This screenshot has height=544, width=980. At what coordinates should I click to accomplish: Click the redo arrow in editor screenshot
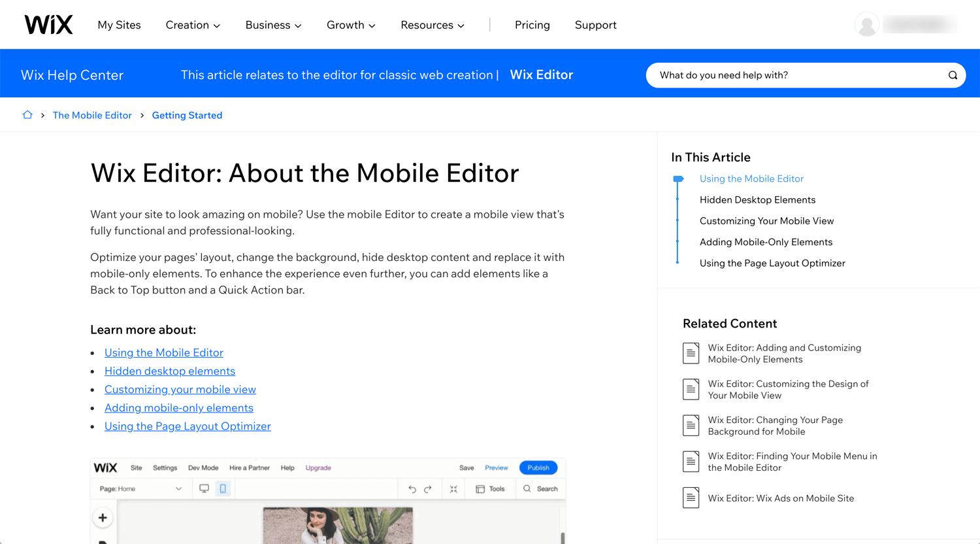[x=428, y=489]
